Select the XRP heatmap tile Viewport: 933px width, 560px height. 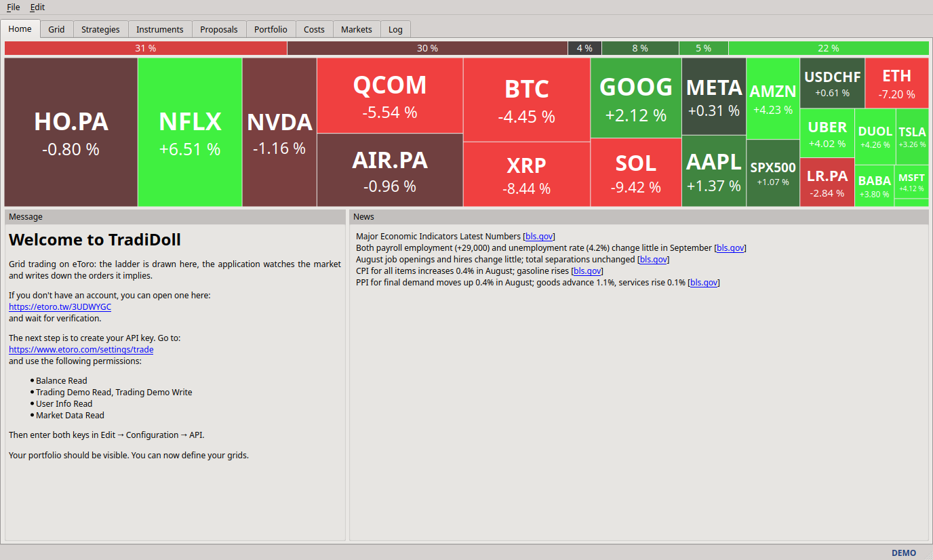(527, 174)
